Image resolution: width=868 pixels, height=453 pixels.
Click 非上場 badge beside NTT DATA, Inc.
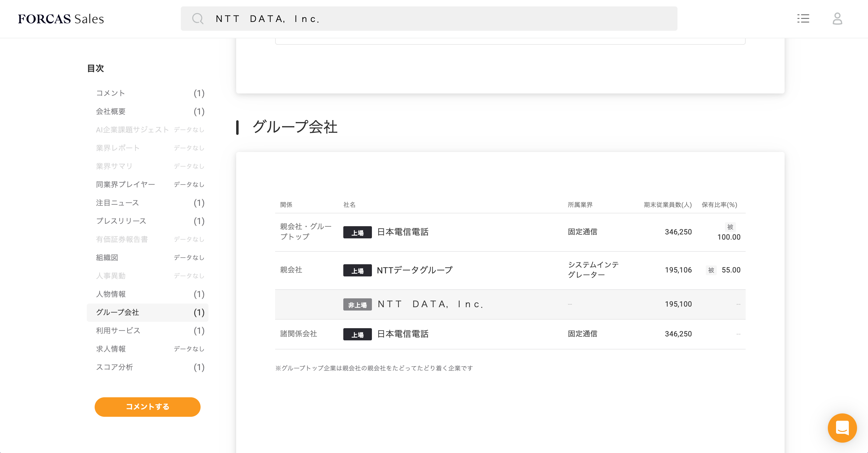pyautogui.click(x=357, y=304)
